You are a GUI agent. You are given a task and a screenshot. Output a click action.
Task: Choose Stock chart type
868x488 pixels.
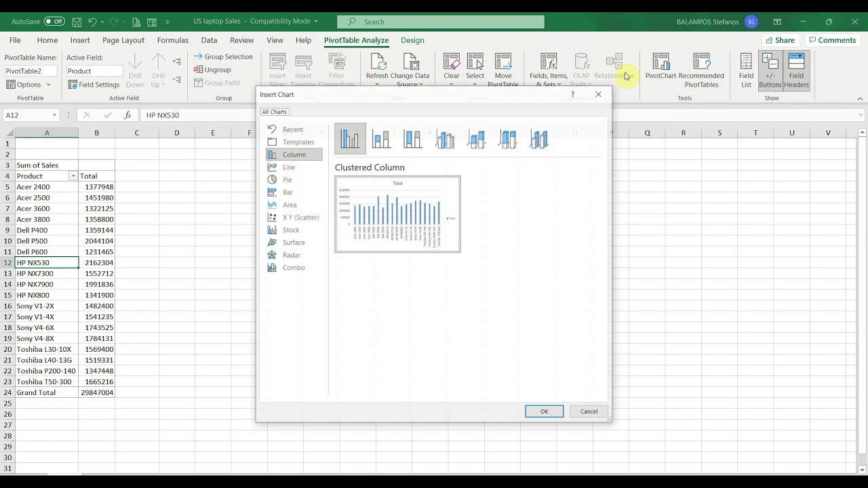[291, 230]
